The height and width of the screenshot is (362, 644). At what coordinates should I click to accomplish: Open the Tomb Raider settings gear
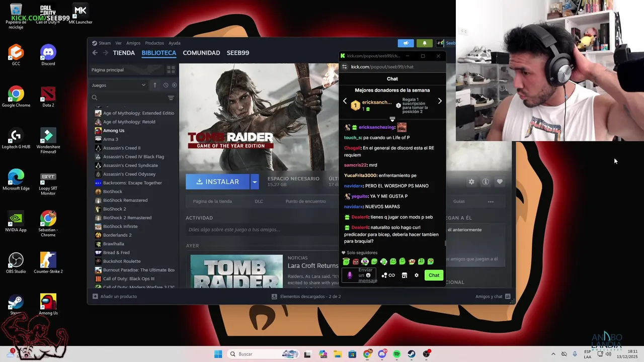[471, 182]
